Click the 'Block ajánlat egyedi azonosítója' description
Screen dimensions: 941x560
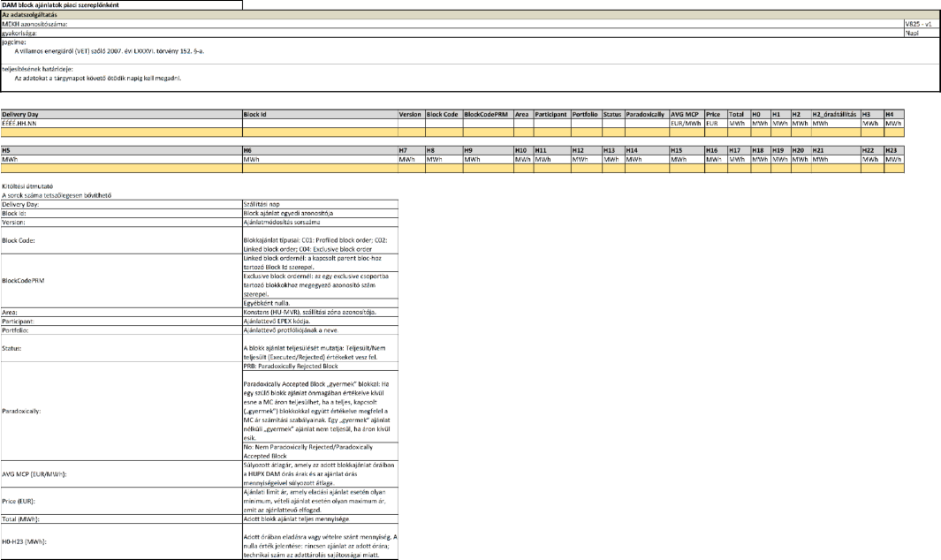tap(321, 213)
